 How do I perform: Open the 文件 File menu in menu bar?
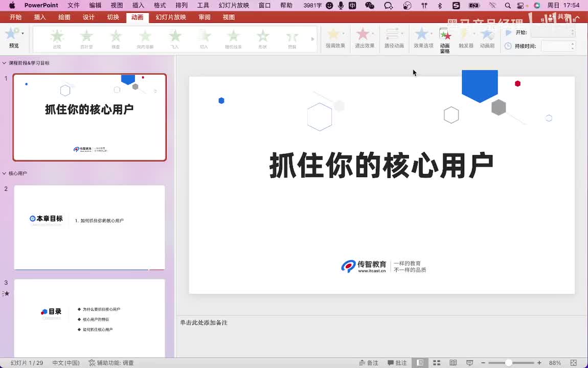[74, 5]
